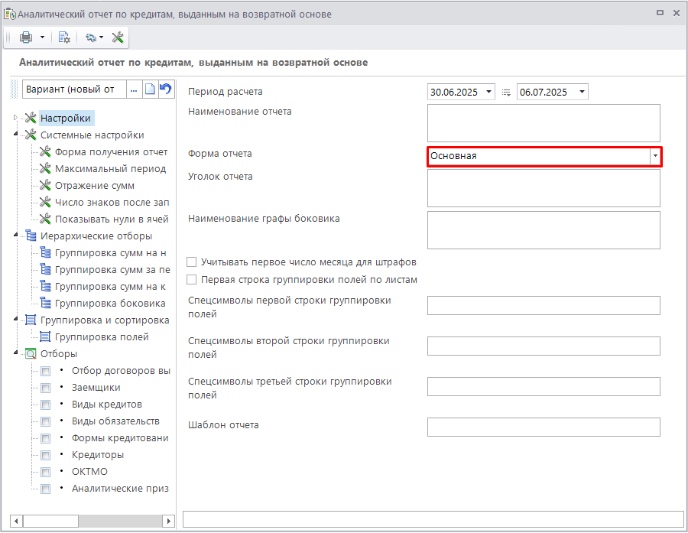This screenshot has height=533, width=688.
Task: Toggle Первая строка группировки полей по листам
Action: tap(193, 280)
